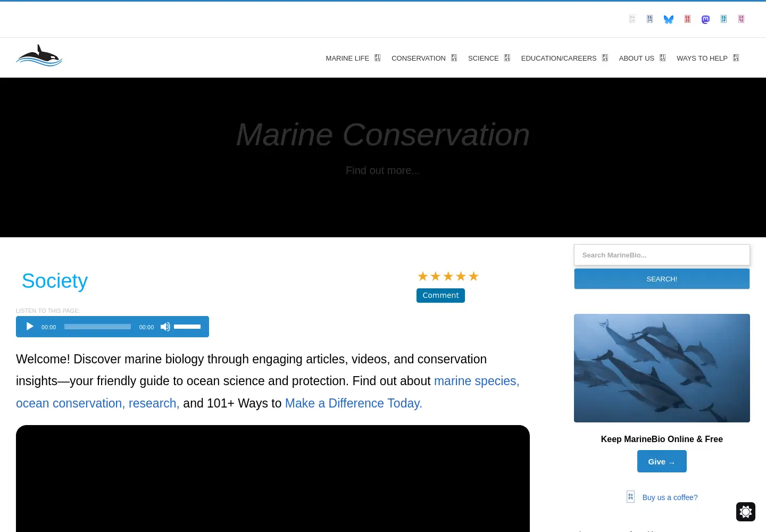The image size is (766, 532).
Task: Click the Marine Conservation hero title
Action: [x=383, y=135]
